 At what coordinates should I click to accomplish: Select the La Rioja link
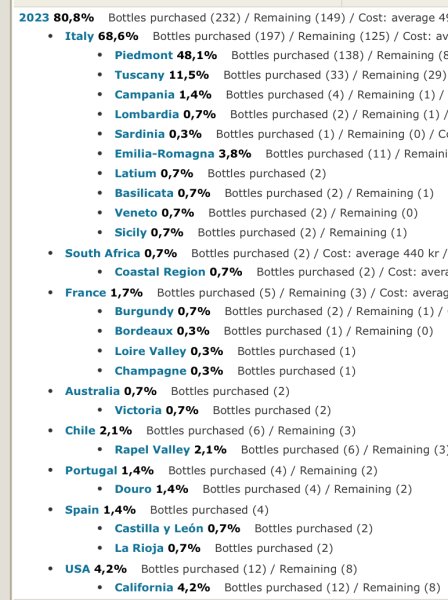(139, 548)
